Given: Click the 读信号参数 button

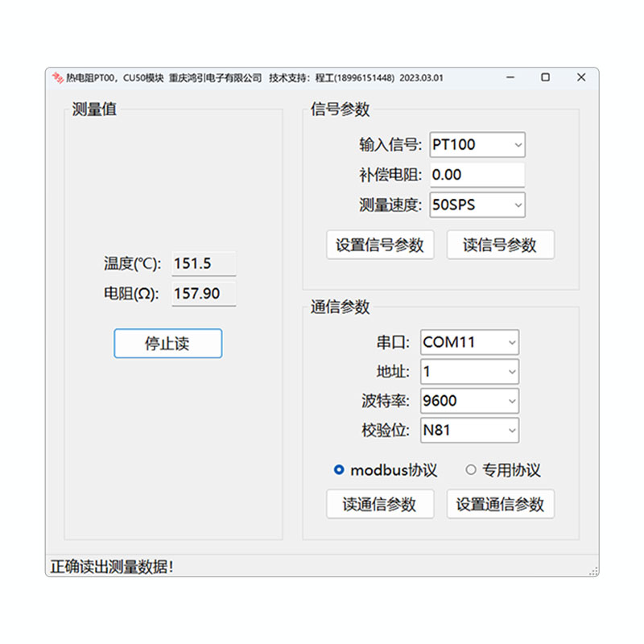Looking at the screenshot, I should (500, 245).
